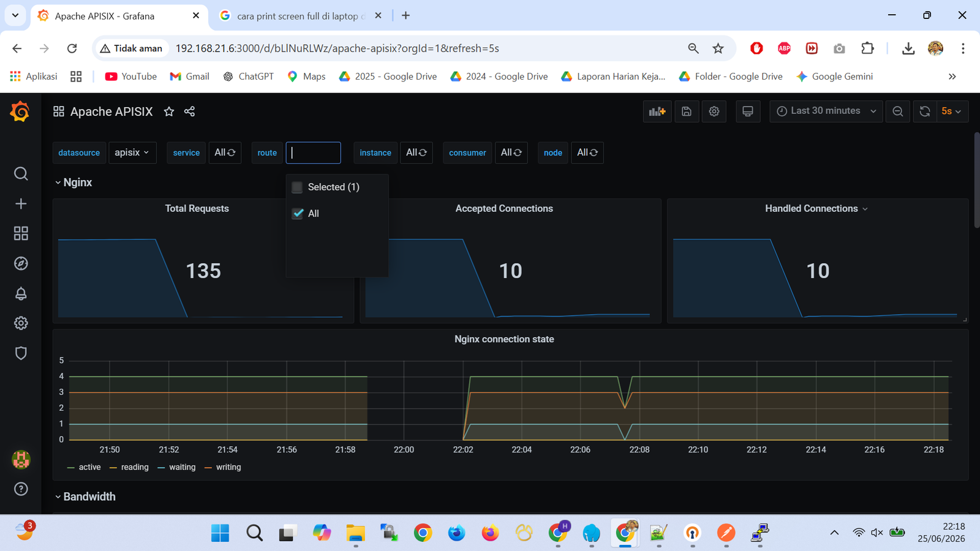Click the route filter input field
The image size is (980, 551).
point(313,152)
